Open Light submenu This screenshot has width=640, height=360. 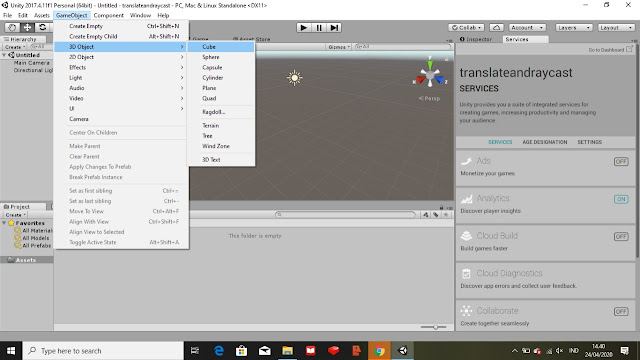point(122,78)
